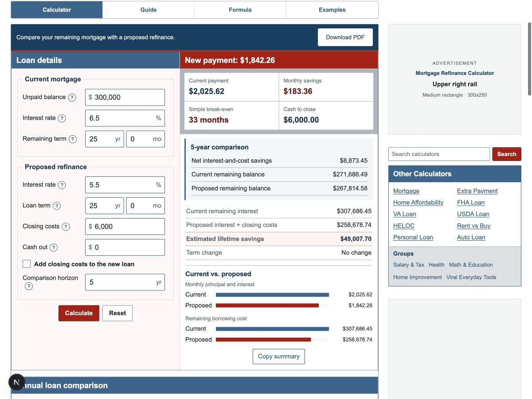Viewport: 532px width, 399px height.
Task: Click the Download PDF button
Action: [345, 37]
